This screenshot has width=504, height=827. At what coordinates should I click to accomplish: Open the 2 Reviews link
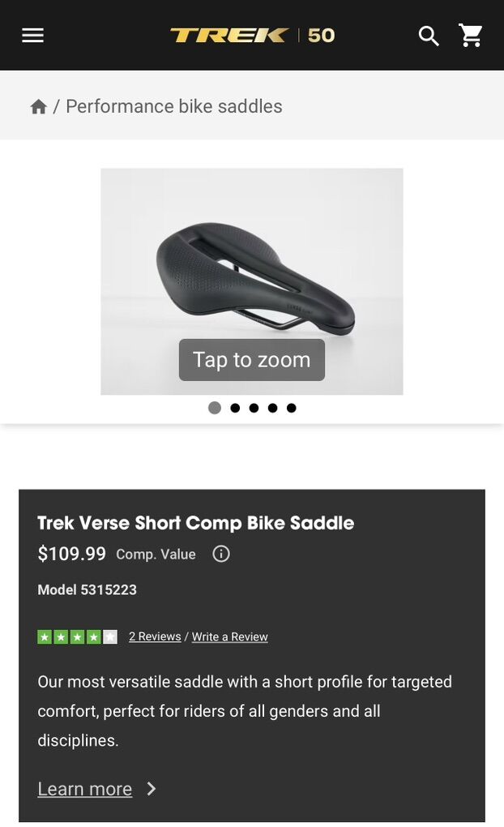point(155,636)
